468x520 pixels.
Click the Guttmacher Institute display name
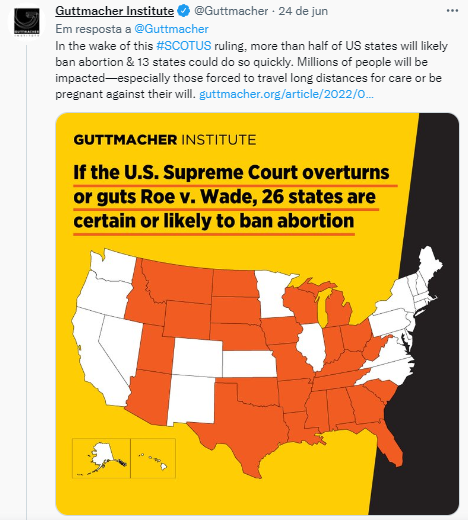tap(115, 11)
